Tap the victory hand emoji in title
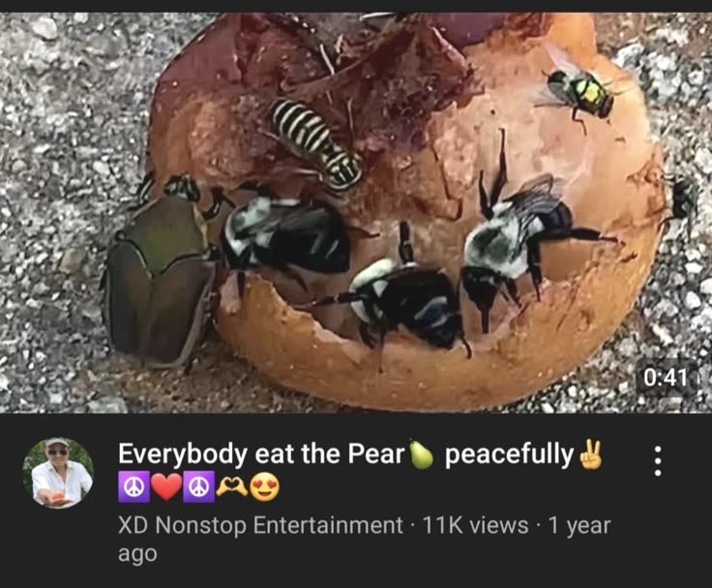Screen dimensions: 712x588 [590, 455]
